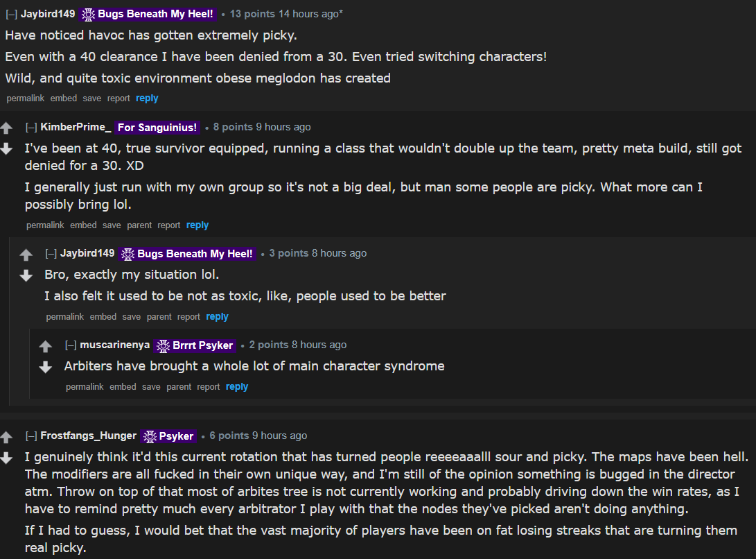Upvote KimberPrime_'s comment

click(x=6, y=128)
